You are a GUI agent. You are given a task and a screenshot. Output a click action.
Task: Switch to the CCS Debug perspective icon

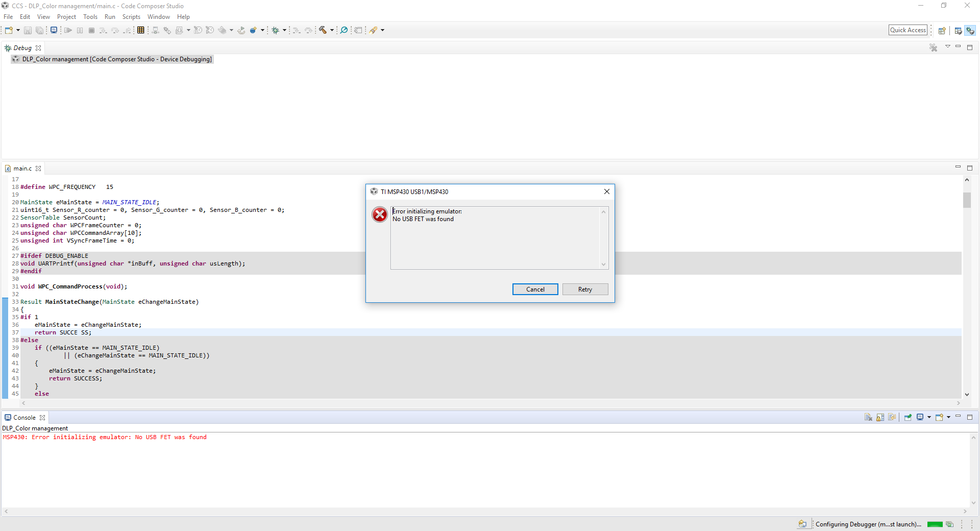pos(970,31)
